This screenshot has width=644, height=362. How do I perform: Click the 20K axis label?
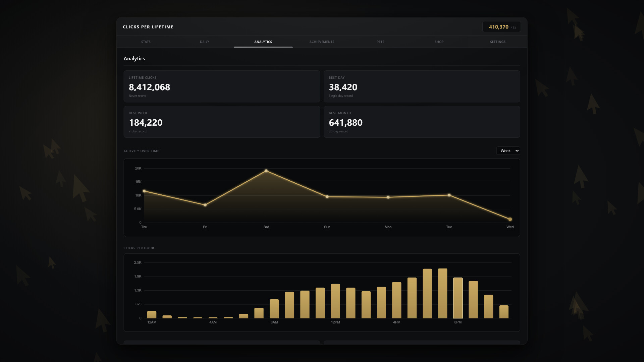(x=138, y=168)
